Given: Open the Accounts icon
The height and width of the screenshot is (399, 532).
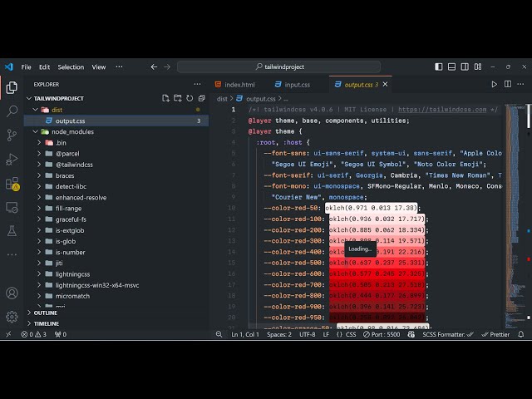Looking at the screenshot, I should [12, 293].
